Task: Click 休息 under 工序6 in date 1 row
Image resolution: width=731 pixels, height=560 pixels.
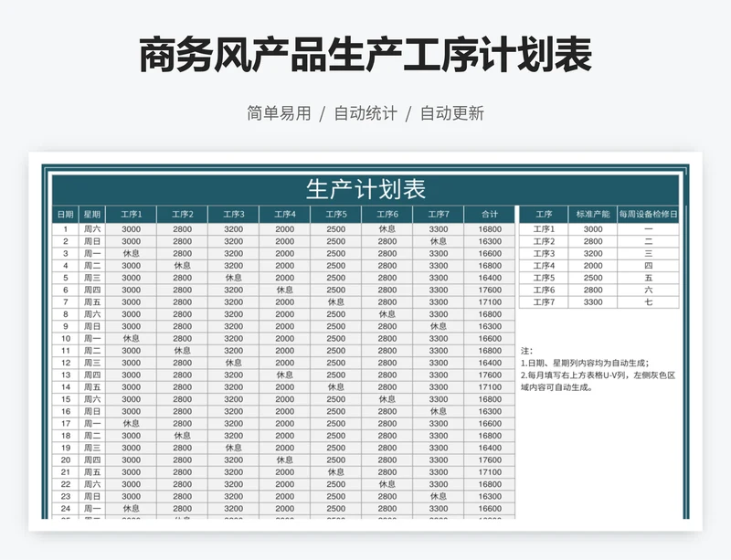Action: [x=387, y=229]
